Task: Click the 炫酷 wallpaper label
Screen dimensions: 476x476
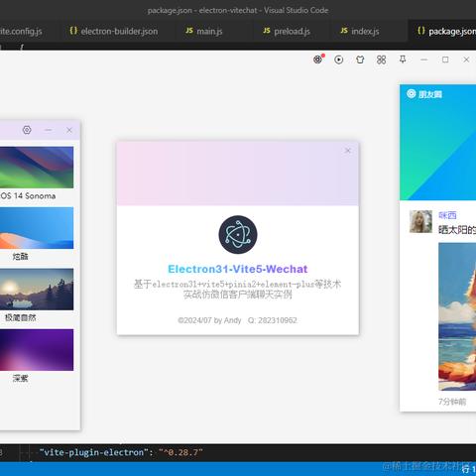Action: 20,257
